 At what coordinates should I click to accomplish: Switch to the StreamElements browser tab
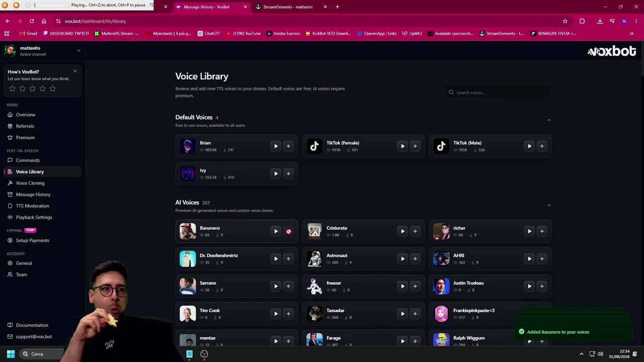click(x=291, y=7)
